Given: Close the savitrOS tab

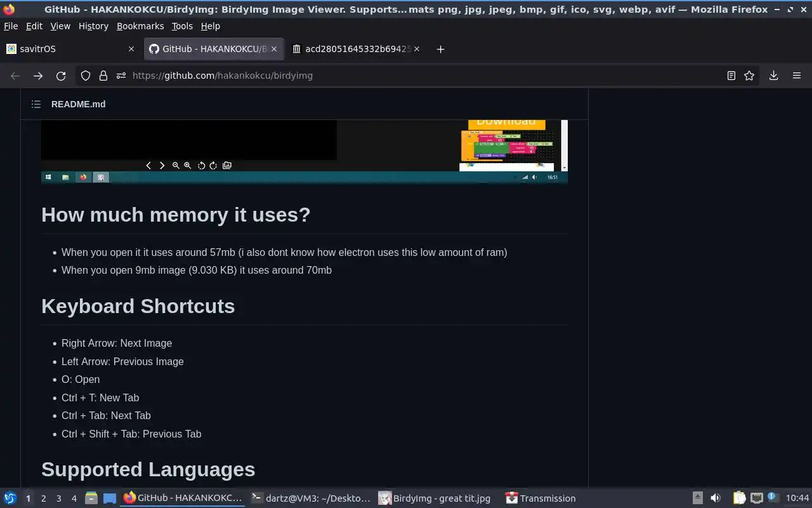Looking at the screenshot, I should (x=131, y=49).
